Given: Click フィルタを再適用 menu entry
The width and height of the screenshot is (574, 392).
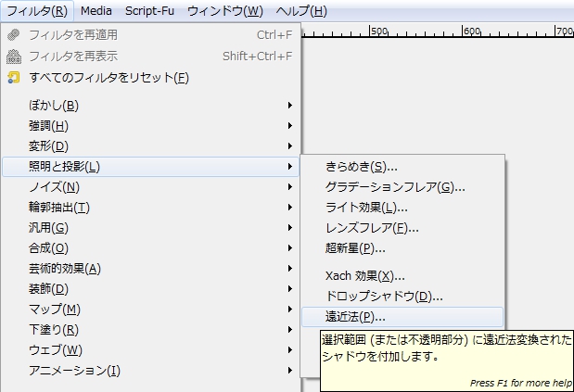Looking at the screenshot, I should coord(150,35).
